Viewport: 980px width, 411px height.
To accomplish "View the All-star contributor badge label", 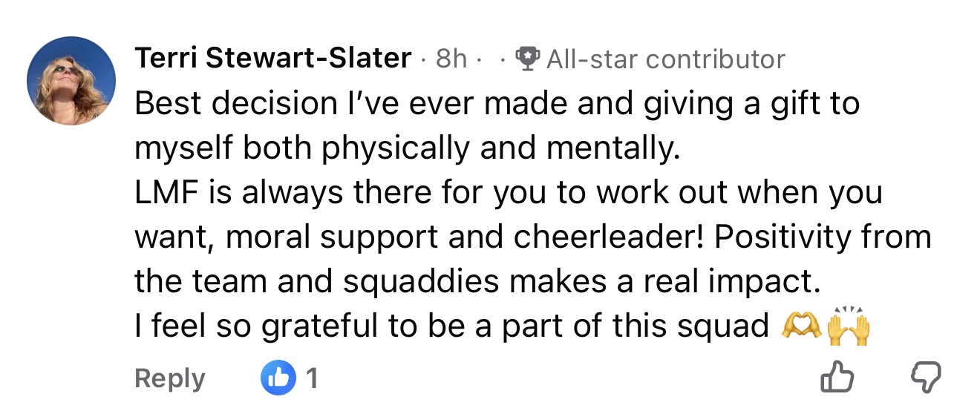I will pyautogui.click(x=665, y=59).
